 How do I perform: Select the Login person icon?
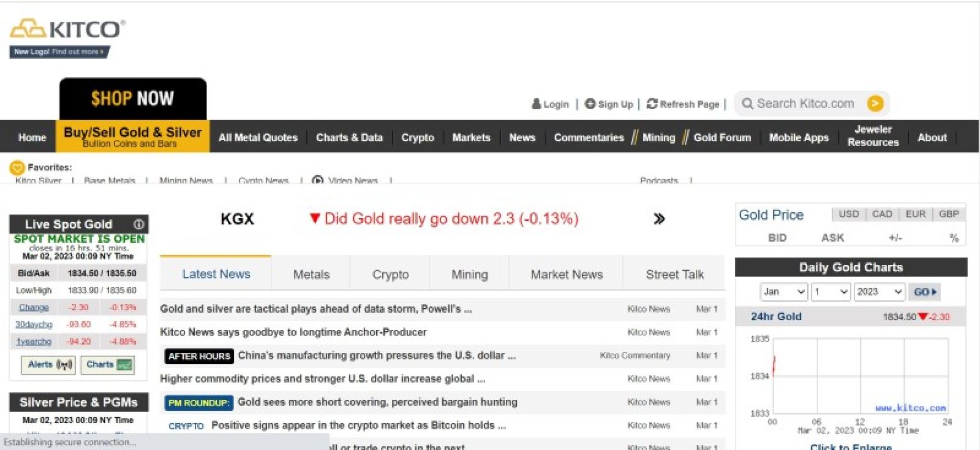[x=536, y=104]
